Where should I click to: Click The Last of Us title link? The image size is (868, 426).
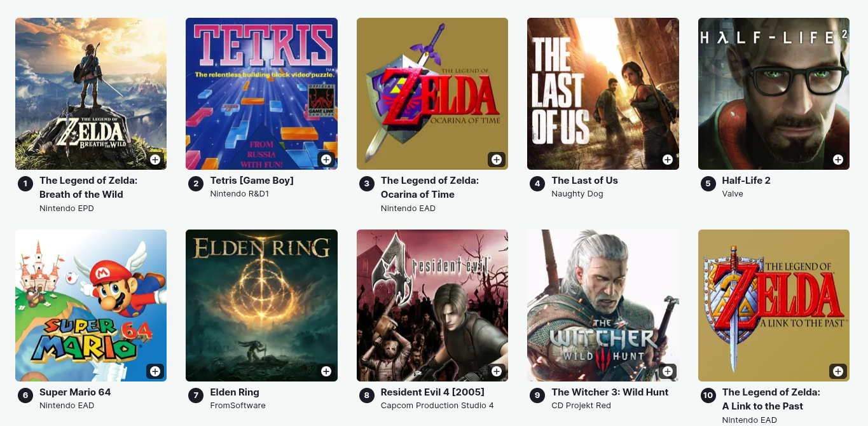[584, 181]
